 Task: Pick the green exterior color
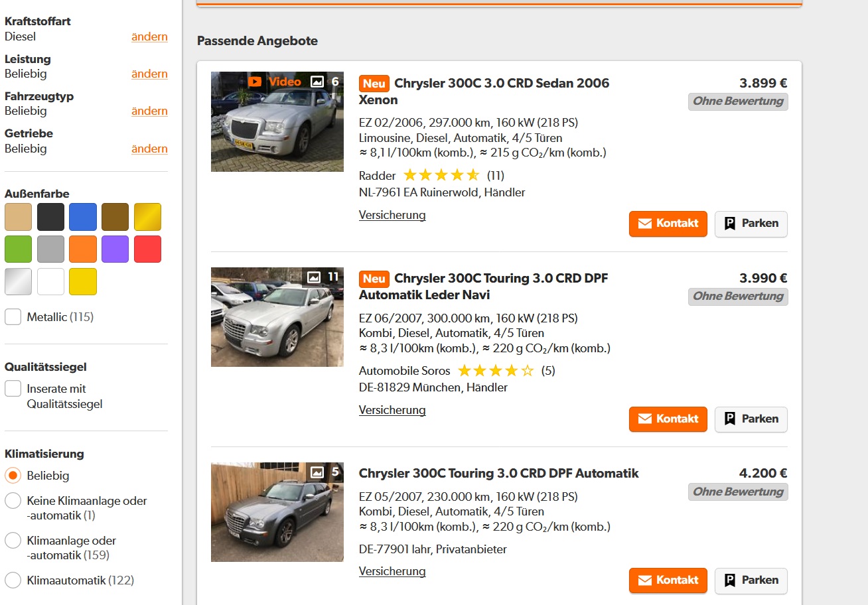[18, 249]
